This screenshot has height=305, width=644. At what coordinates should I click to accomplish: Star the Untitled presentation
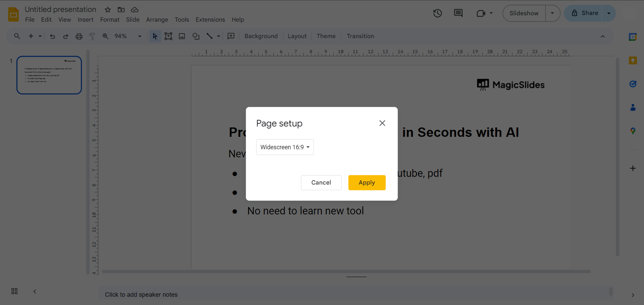[108, 10]
